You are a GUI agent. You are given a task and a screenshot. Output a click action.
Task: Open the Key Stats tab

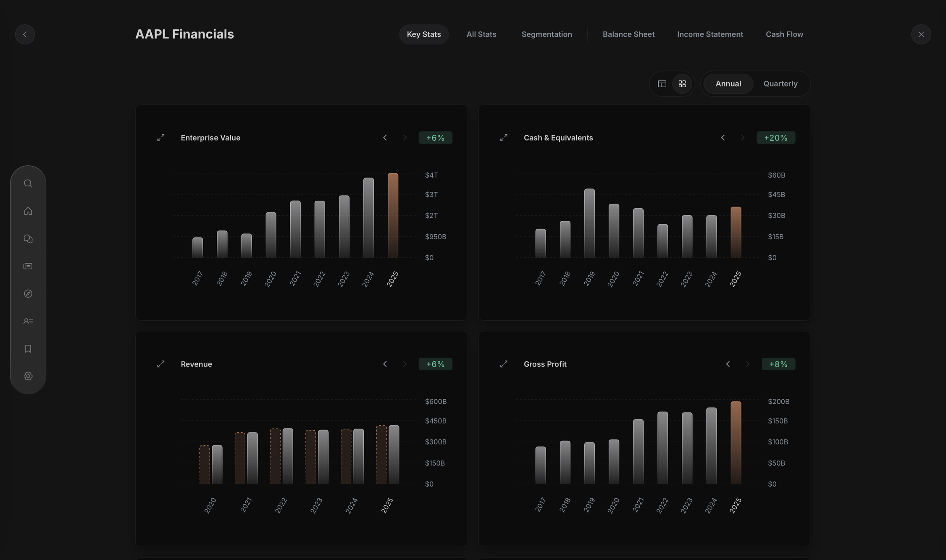point(424,34)
